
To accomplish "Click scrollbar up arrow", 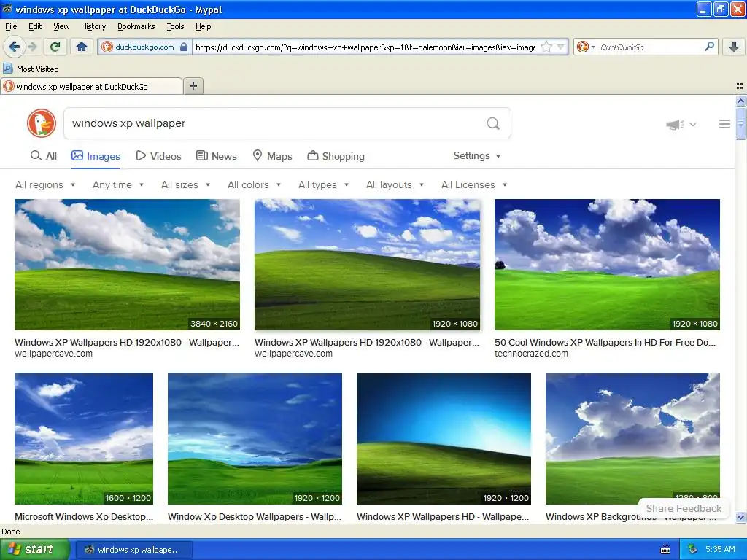I will (x=740, y=101).
